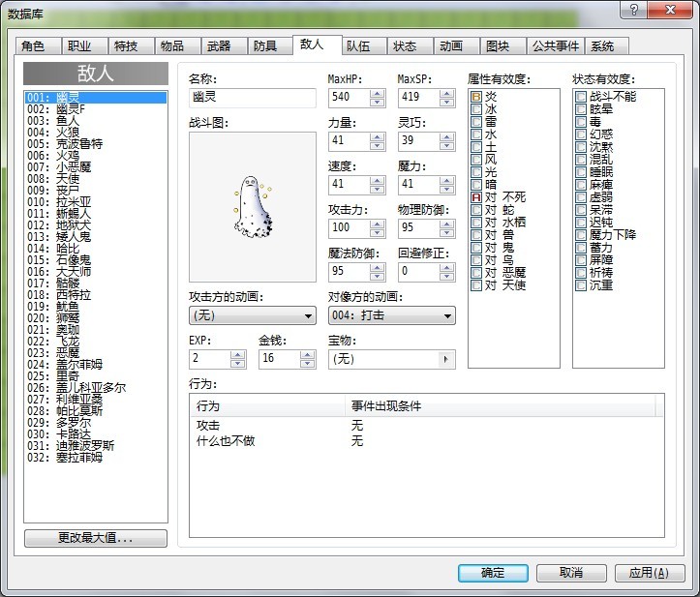Click the 取消 button
Screen dimensions: 700x597
click(571, 573)
